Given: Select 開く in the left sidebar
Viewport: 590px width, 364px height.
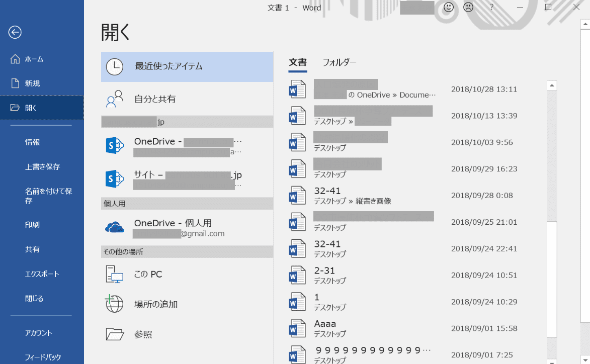Looking at the screenshot, I should 42,108.
